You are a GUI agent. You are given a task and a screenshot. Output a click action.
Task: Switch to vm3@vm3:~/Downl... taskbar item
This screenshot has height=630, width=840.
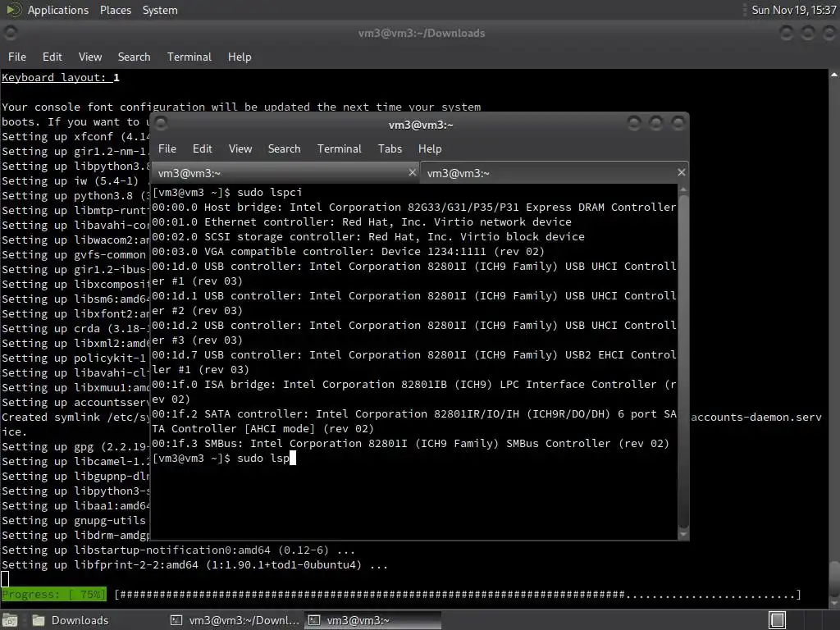[235, 620]
